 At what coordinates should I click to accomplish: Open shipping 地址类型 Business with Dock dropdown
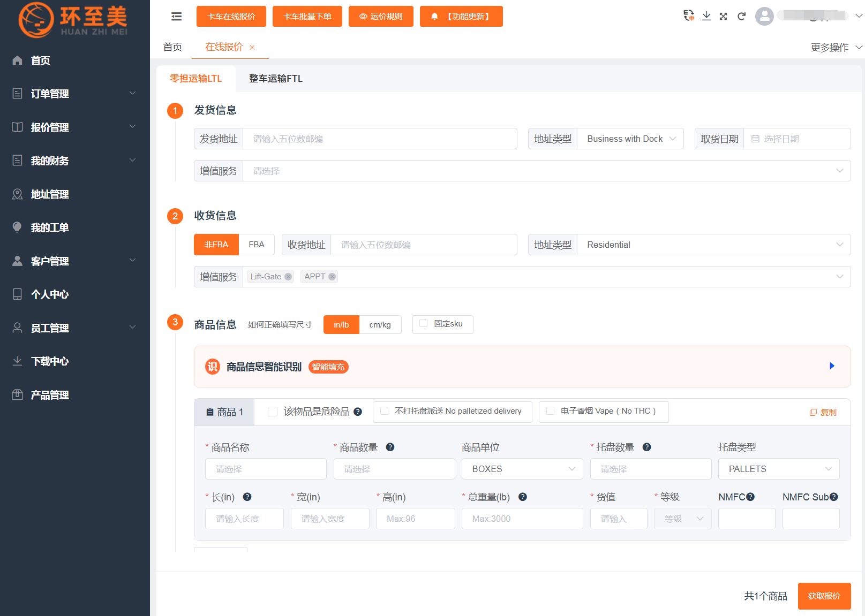coord(630,139)
